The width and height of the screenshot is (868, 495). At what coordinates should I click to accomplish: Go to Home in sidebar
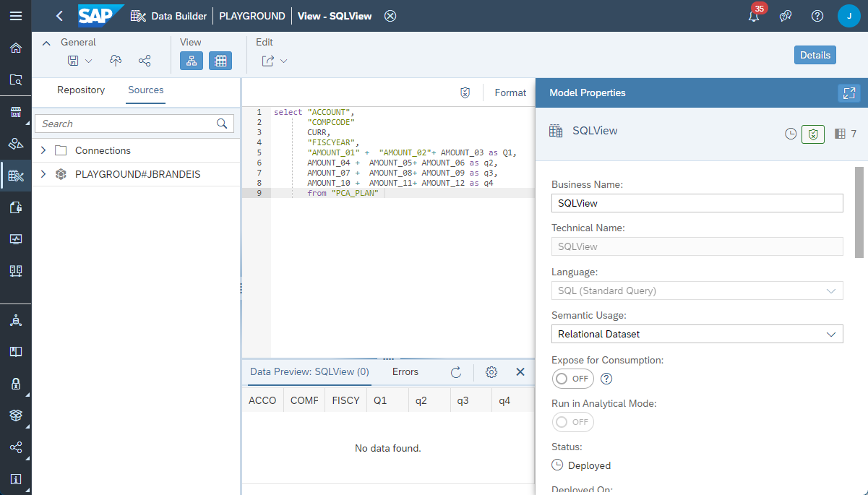pyautogui.click(x=15, y=48)
